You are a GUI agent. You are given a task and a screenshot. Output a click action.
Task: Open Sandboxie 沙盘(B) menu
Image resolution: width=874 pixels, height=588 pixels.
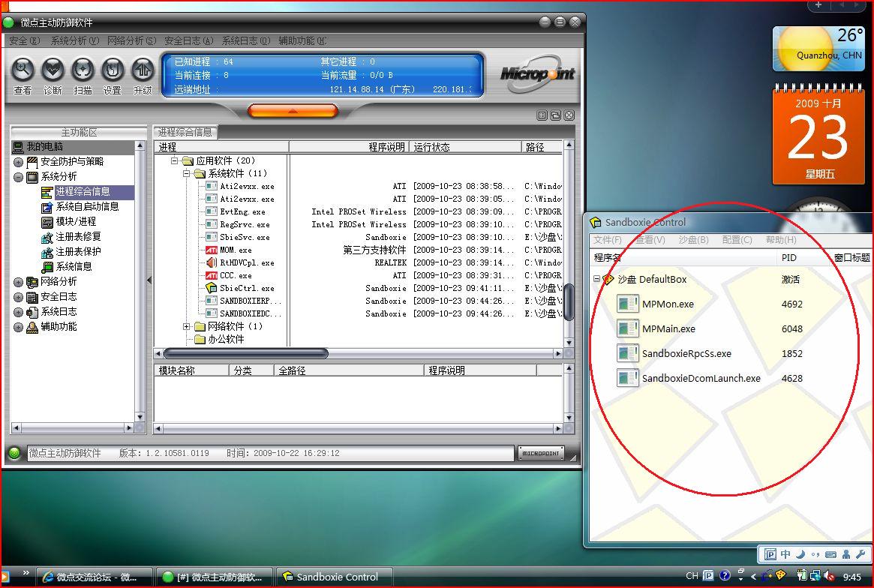[693, 240]
